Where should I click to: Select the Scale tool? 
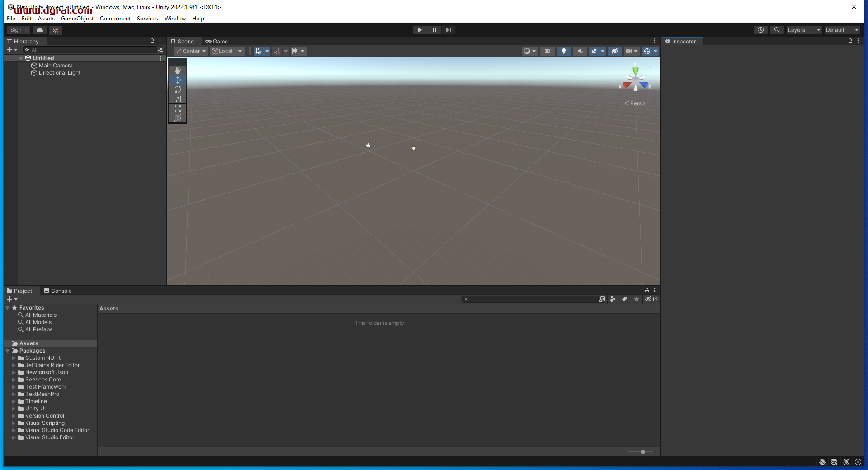click(177, 99)
